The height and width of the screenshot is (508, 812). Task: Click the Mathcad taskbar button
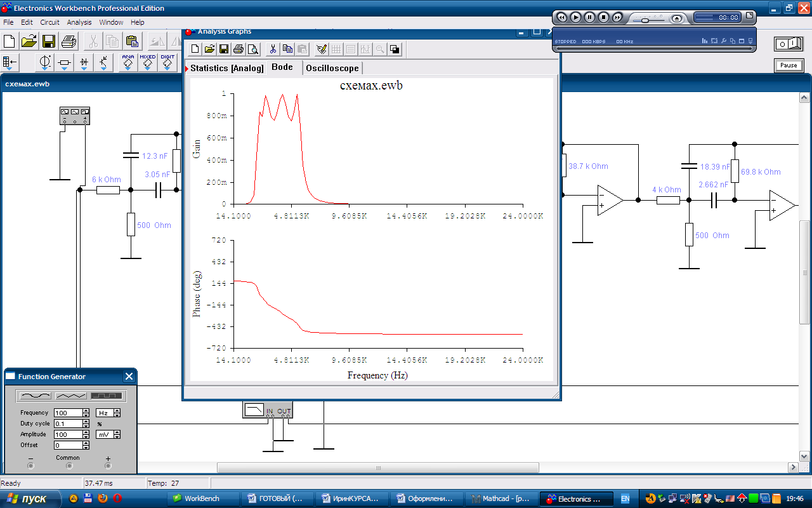click(501, 498)
